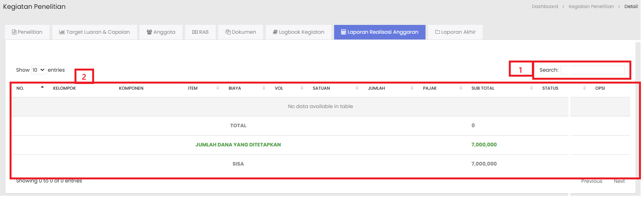Click the Kegiatan Penelitian breadcrumb link
The width and height of the screenshot is (644, 197).
tap(591, 7)
